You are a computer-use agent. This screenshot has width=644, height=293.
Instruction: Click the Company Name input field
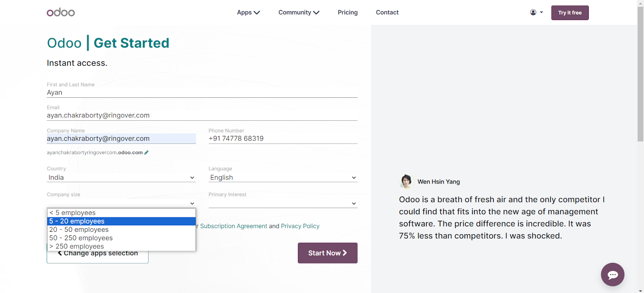[121, 138]
